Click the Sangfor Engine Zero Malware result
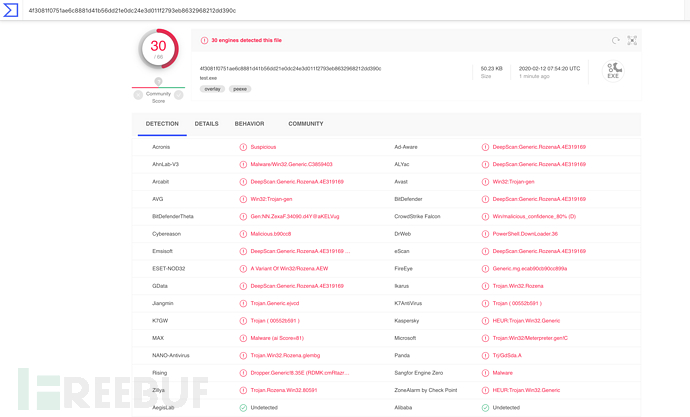 tap(503, 373)
